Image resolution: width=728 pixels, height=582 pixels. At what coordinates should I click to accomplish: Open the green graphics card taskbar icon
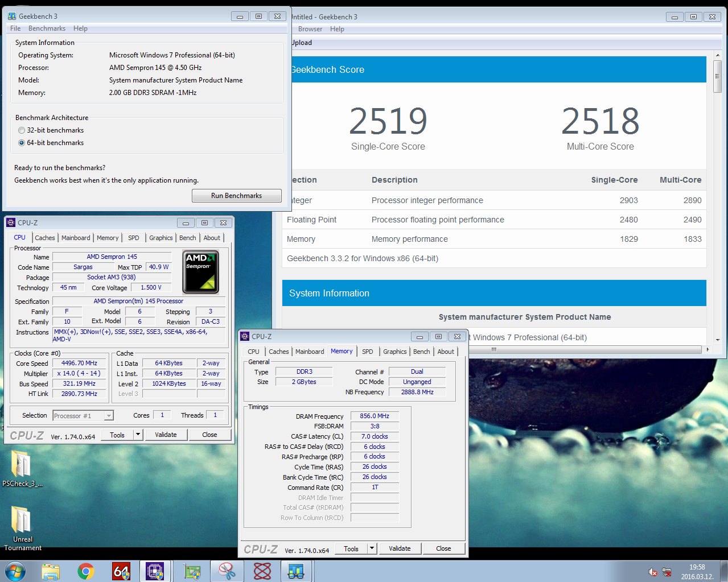pyautogui.click(x=192, y=571)
